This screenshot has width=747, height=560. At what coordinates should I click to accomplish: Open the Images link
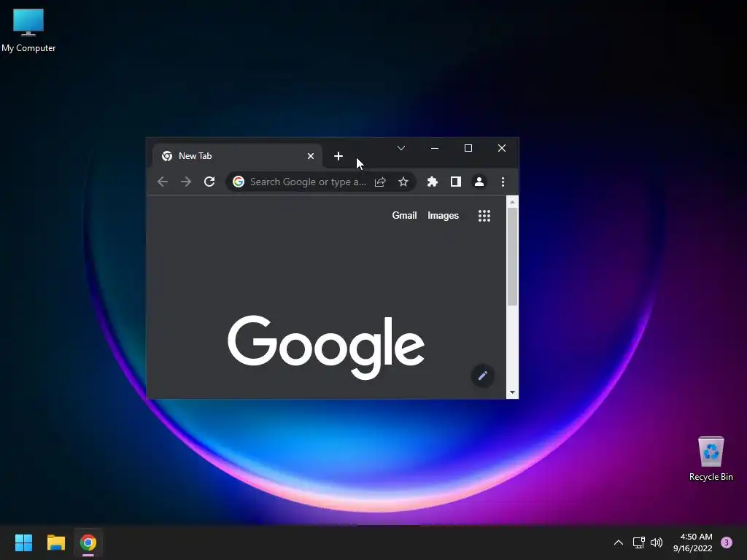(443, 216)
